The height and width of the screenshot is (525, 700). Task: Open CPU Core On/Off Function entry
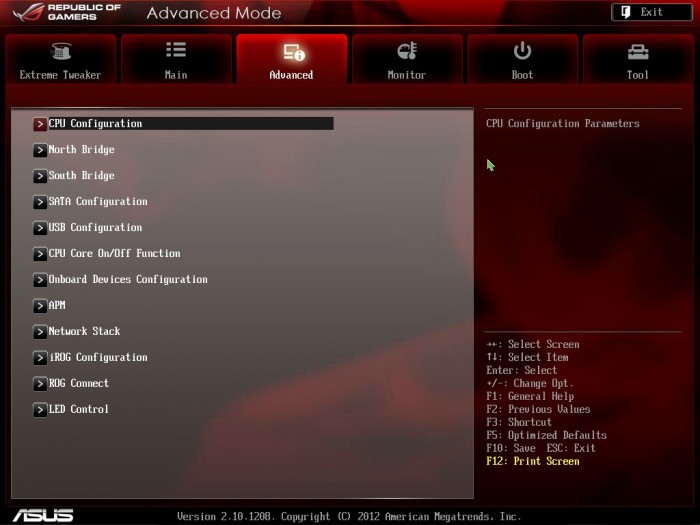114,253
